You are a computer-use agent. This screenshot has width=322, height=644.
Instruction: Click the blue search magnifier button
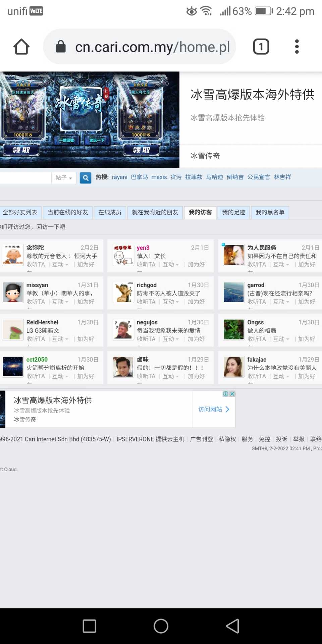[86, 178]
